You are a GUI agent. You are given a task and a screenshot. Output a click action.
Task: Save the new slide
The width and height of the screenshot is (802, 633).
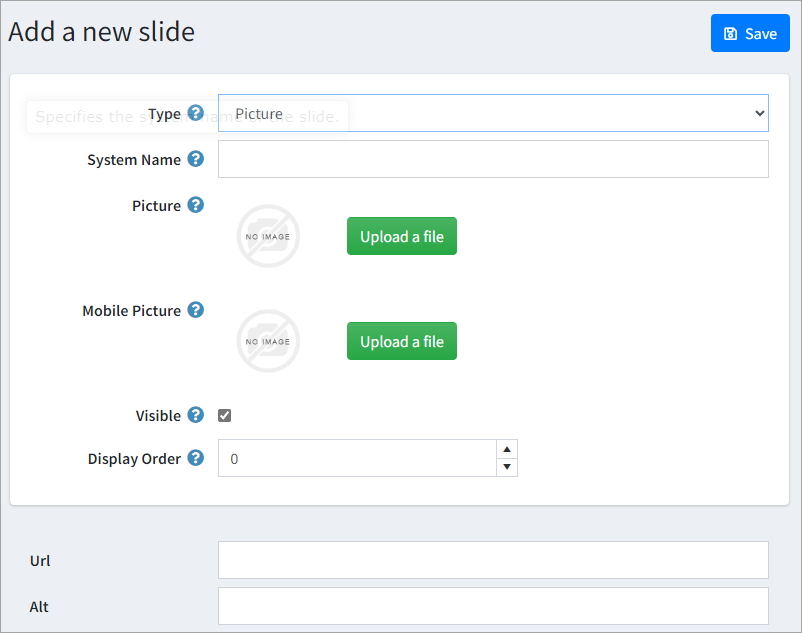pos(750,33)
